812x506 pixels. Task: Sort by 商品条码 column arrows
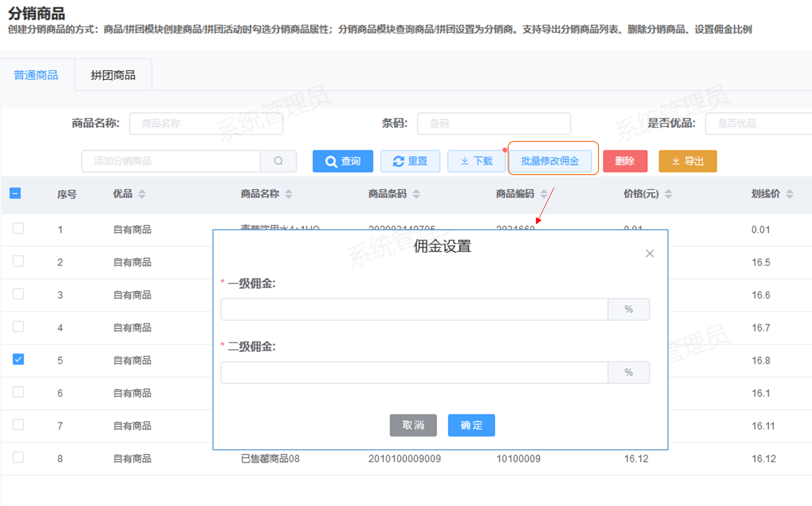coord(416,194)
